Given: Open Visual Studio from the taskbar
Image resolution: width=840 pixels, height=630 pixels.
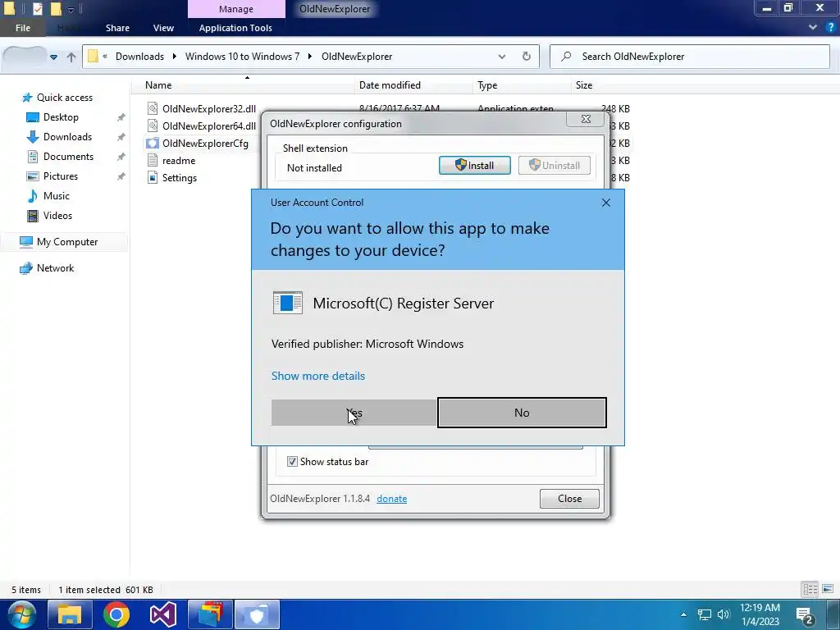Looking at the screenshot, I should pos(163,614).
